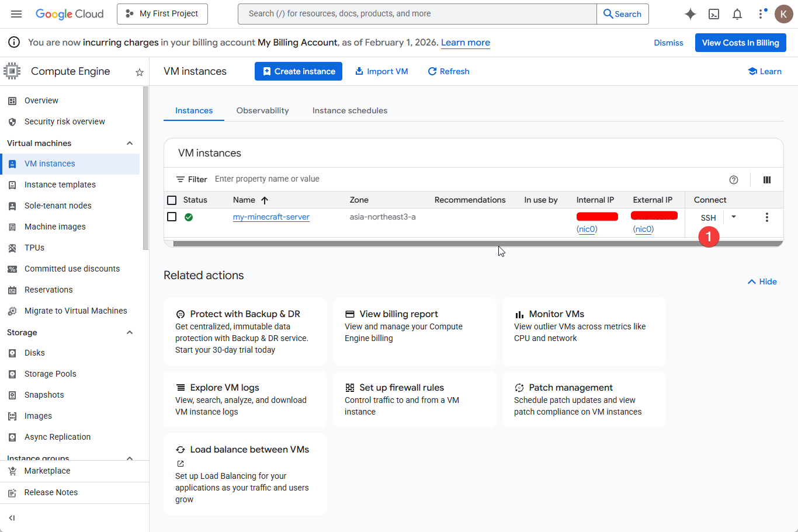Open Gemini AI assistant sparkle icon
This screenshot has width=798, height=532.
point(691,14)
